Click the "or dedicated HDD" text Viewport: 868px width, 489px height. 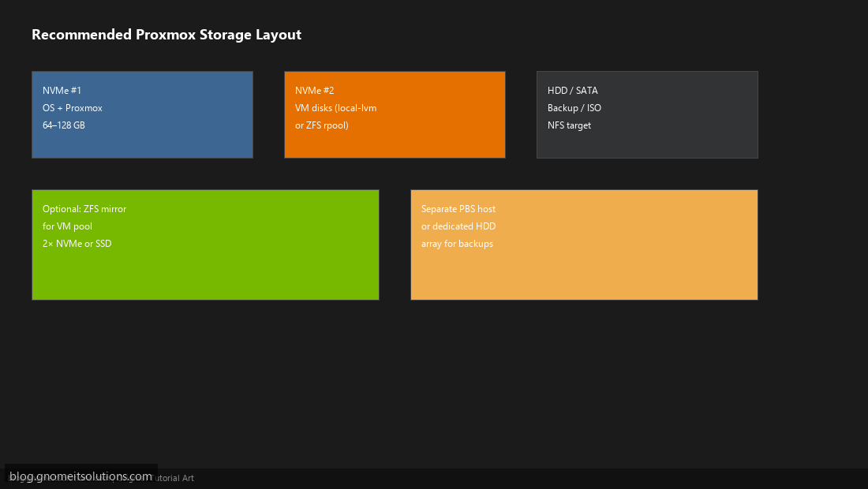coord(458,226)
